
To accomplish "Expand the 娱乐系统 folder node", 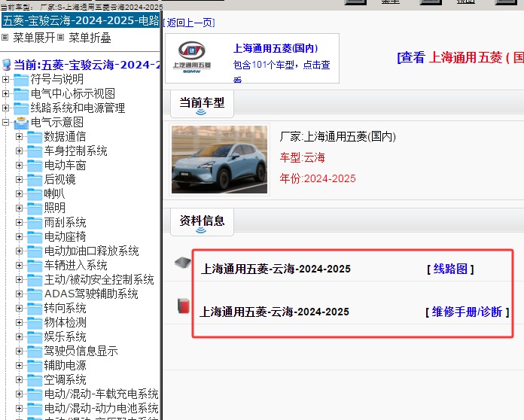I will pyautogui.click(x=19, y=336).
